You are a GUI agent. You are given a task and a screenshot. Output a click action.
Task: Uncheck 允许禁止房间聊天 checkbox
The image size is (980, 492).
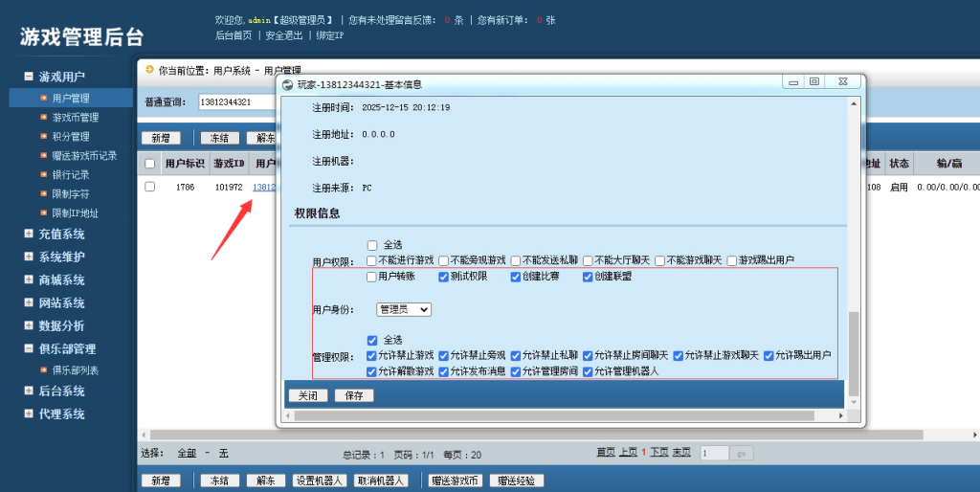click(x=589, y=356)
